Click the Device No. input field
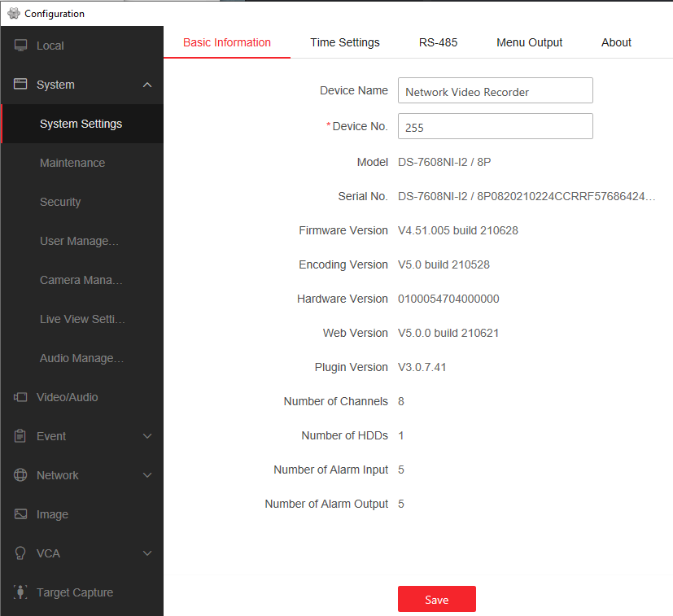 click(495, 127)
